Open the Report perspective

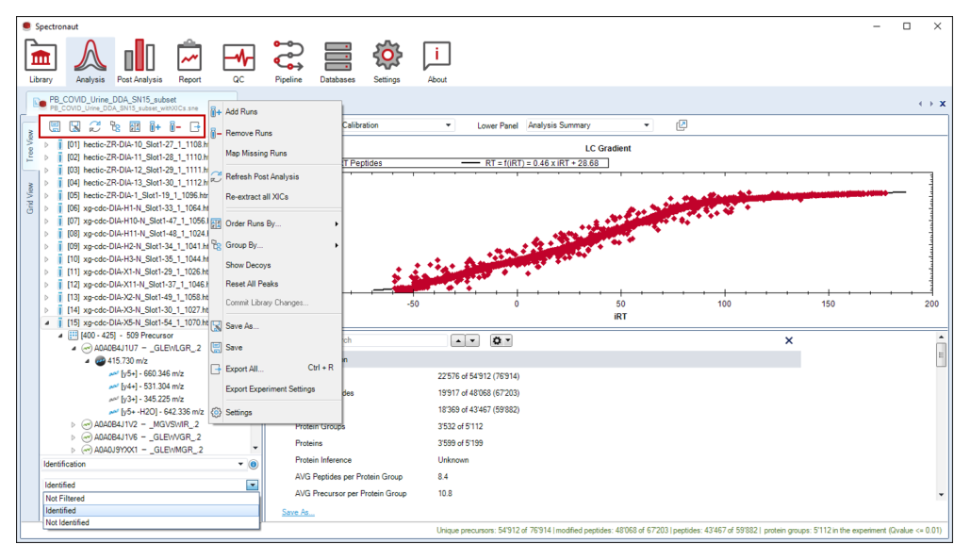(189, 61)
